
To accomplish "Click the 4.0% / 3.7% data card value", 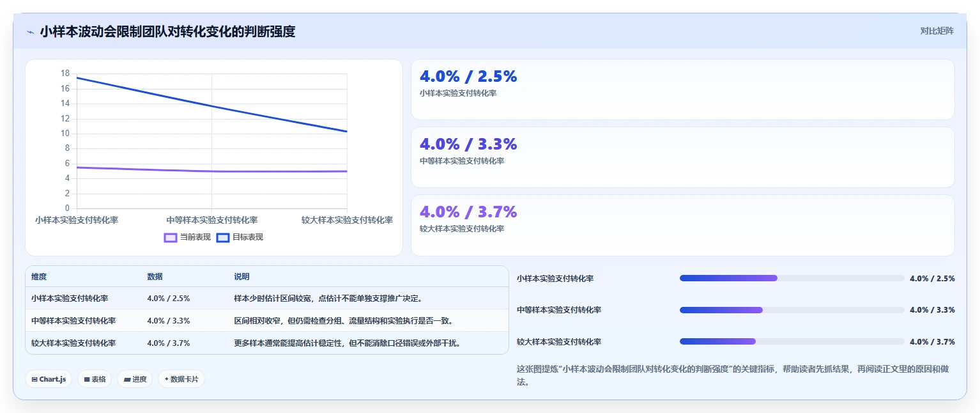I will 468,212.
